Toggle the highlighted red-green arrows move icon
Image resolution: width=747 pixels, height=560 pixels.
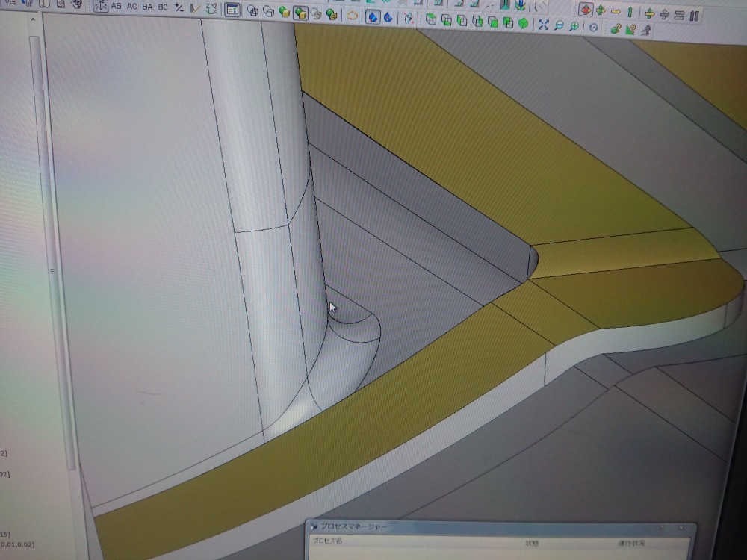click(586, 9)
